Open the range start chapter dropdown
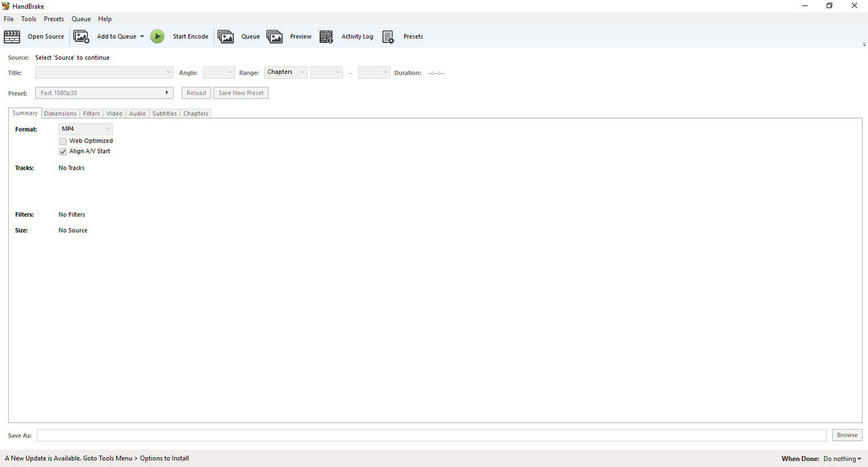868x467 pixels. point(326,72)
